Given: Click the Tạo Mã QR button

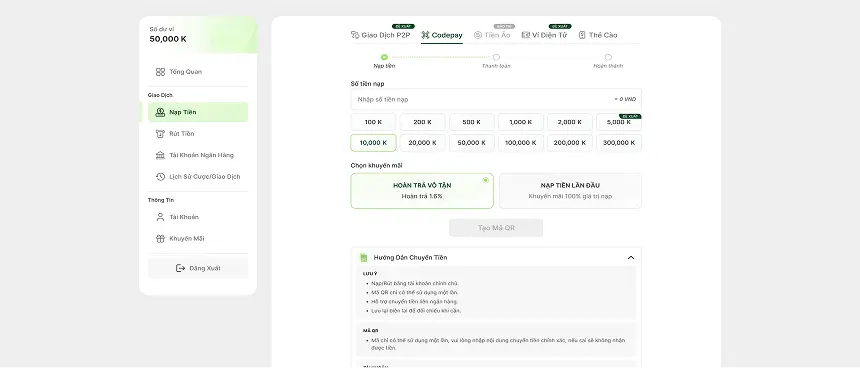Looking at the screenshot, I should 496,228.
